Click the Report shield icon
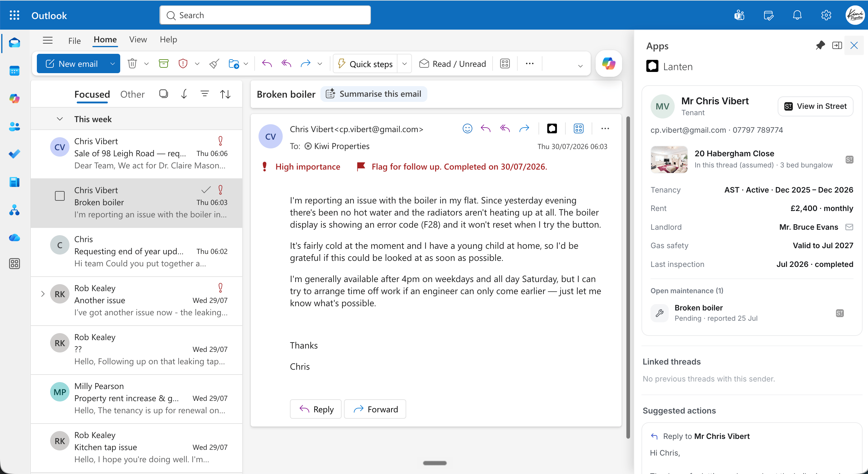Image resolution: width=868 pixels, height=474 pixels. (183, 64)
